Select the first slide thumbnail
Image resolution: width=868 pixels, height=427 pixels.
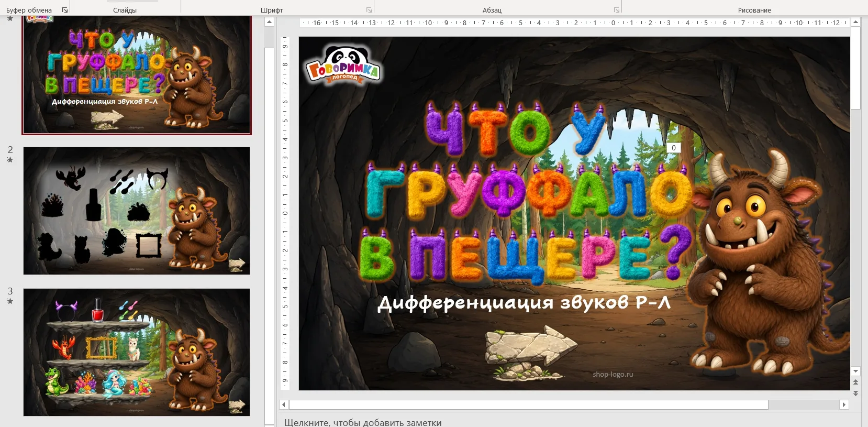(136, 74)
